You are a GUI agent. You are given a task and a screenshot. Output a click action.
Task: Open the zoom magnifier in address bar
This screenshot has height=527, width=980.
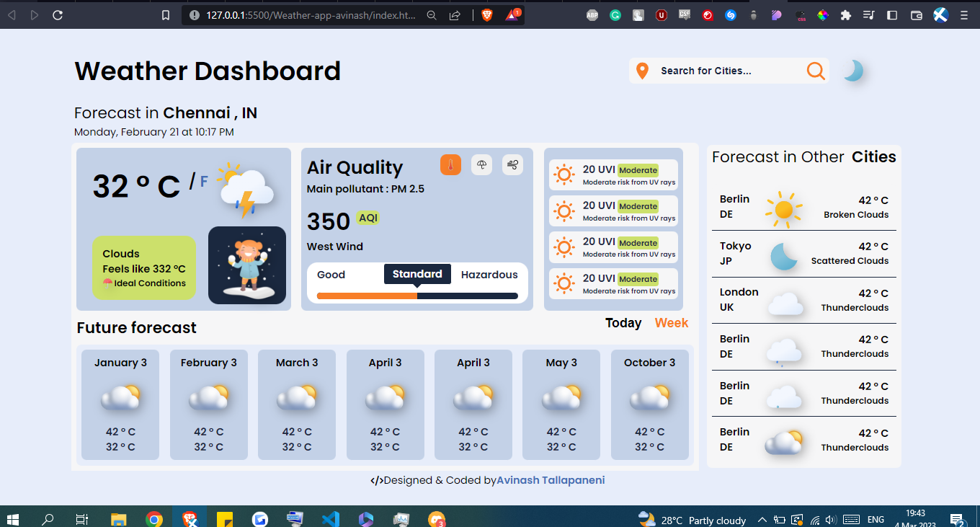[x=432, y=15]
